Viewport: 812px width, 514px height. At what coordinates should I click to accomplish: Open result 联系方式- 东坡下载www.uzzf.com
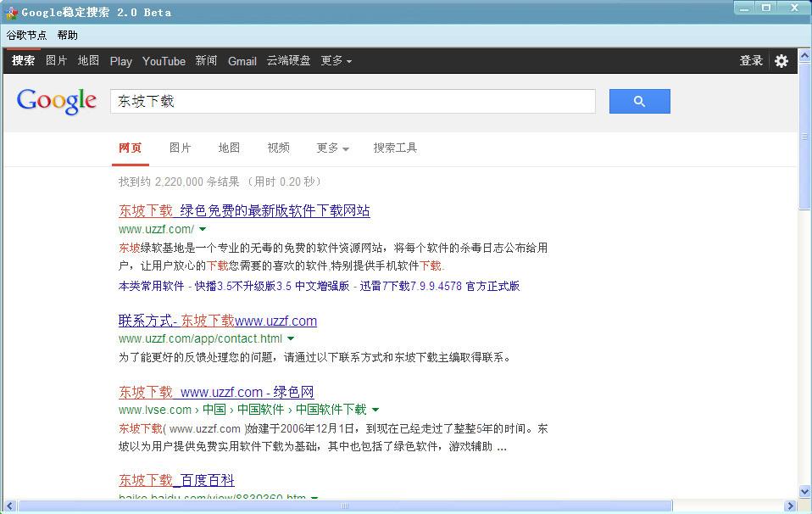(x=218, y=321)
